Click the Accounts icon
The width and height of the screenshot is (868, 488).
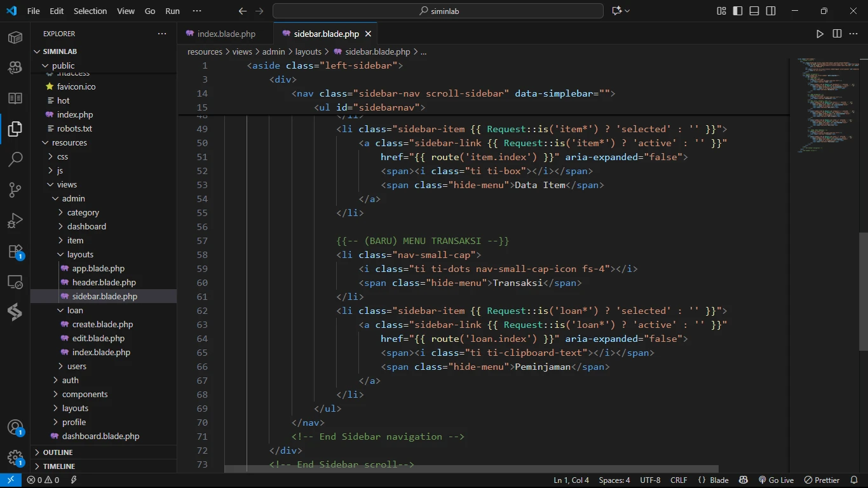click(x=15, y=427)
